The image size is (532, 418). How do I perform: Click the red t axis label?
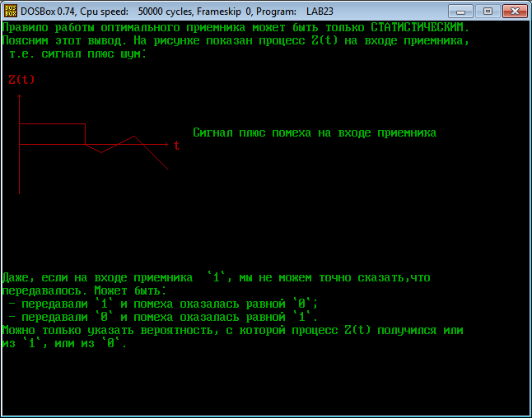pyautogui.click(x=176, y=146)
